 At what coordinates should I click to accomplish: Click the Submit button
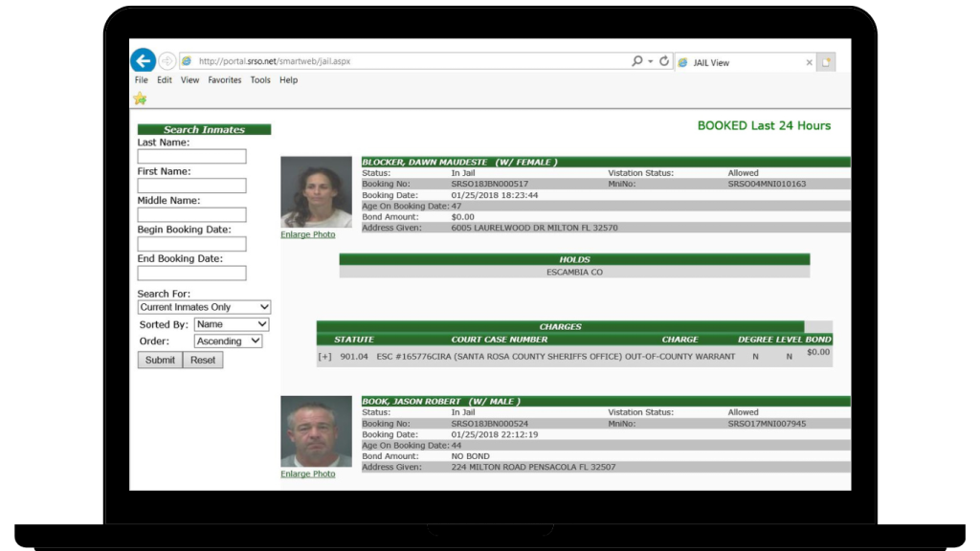(159, 360)
